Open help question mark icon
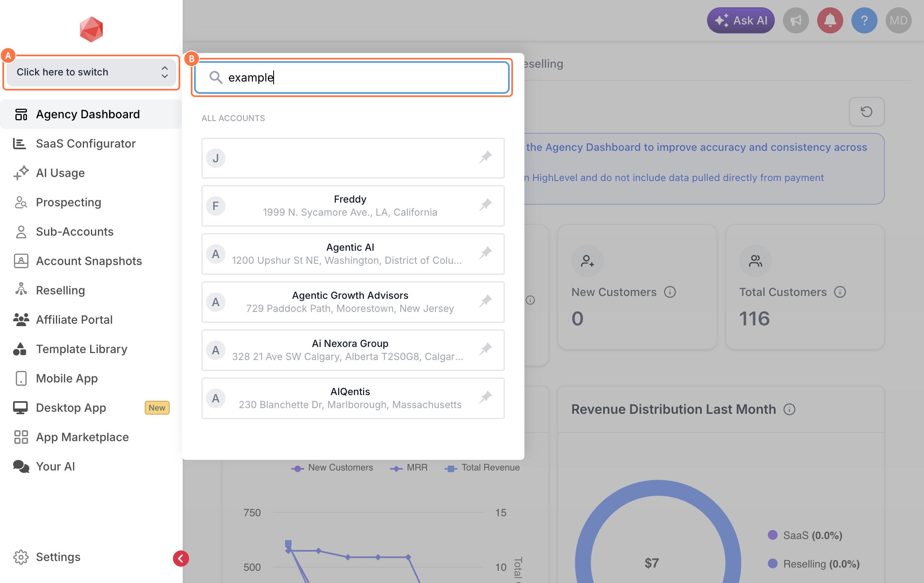Image resolution: width=924 pixels, height=583 pixels. pos(864,20)
